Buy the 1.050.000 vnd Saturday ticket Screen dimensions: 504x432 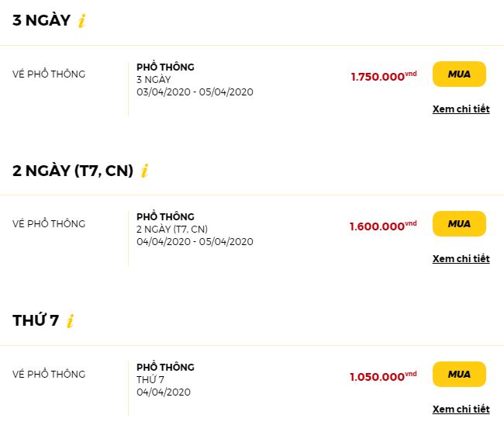(x=459, y=374)
